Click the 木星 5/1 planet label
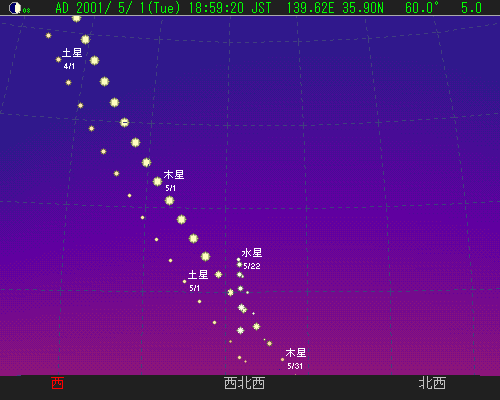The height and width of the screenshot is (400, 500). coord(174,180)
